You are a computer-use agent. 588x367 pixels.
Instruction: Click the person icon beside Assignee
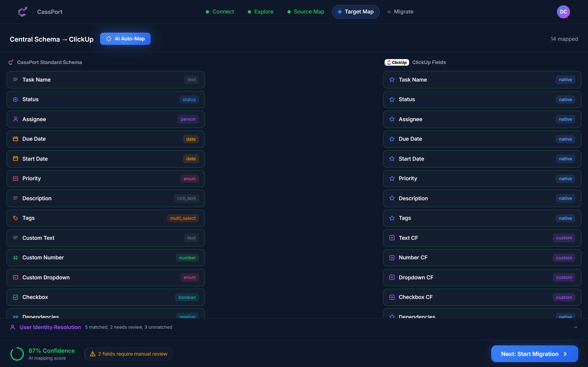pos(16,119)
